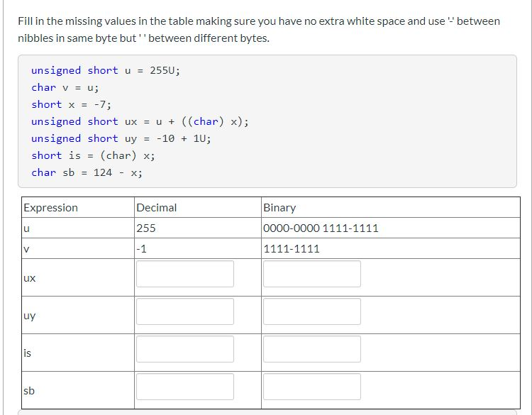
Task: Click the code line 'char sb = 124 - x;'
Action: (87, 172)
